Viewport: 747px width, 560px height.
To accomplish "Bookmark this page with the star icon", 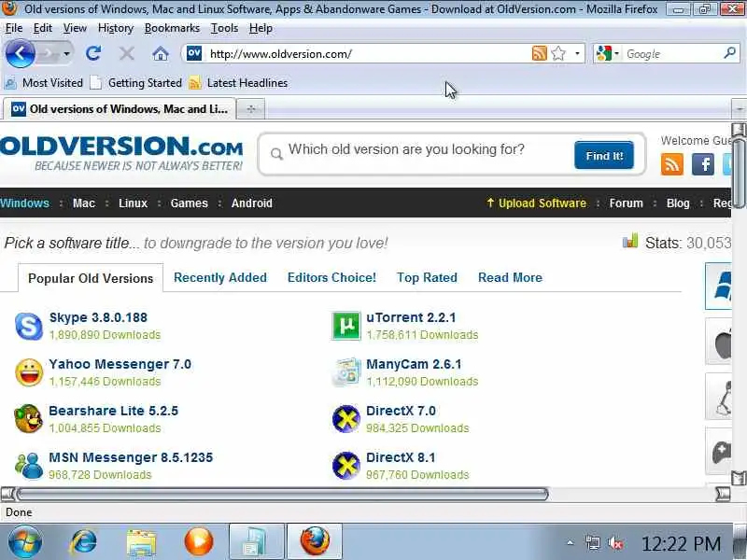I will (558, 53).
